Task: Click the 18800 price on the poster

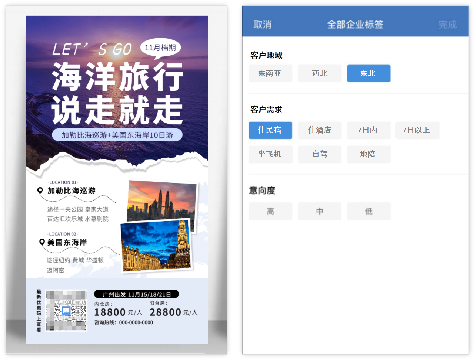Action: 110,312
